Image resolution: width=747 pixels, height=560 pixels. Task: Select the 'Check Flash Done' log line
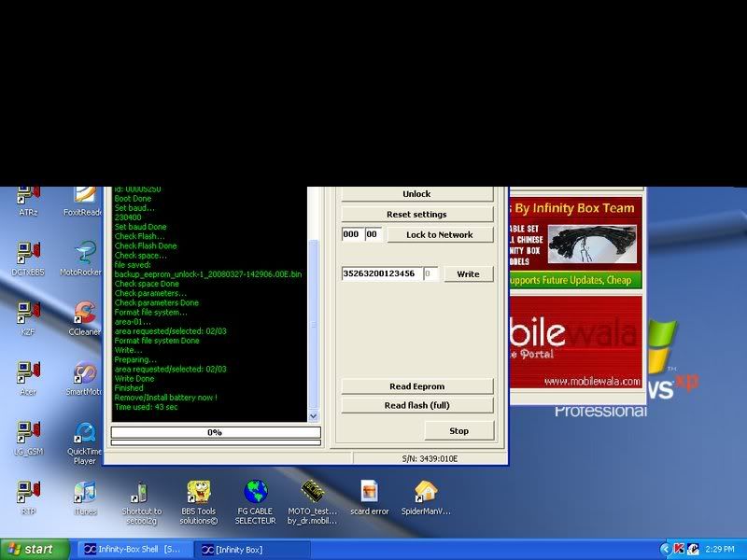(x=146, y=246)
